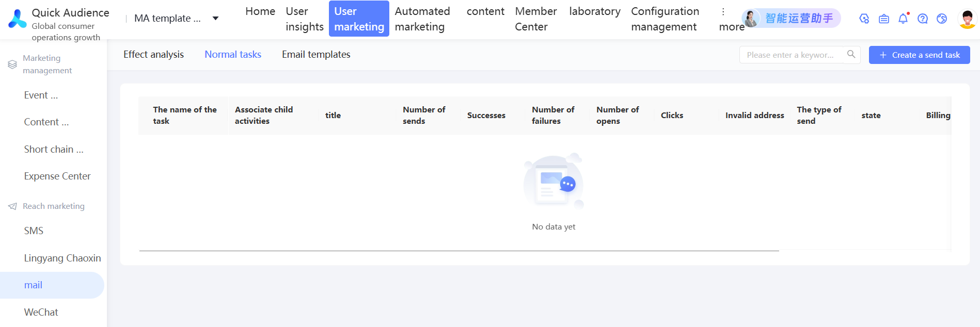Viewport: 980px width, 327px height.
Task: Expand the MA template workspace dropdown
Action: [215, 19]
